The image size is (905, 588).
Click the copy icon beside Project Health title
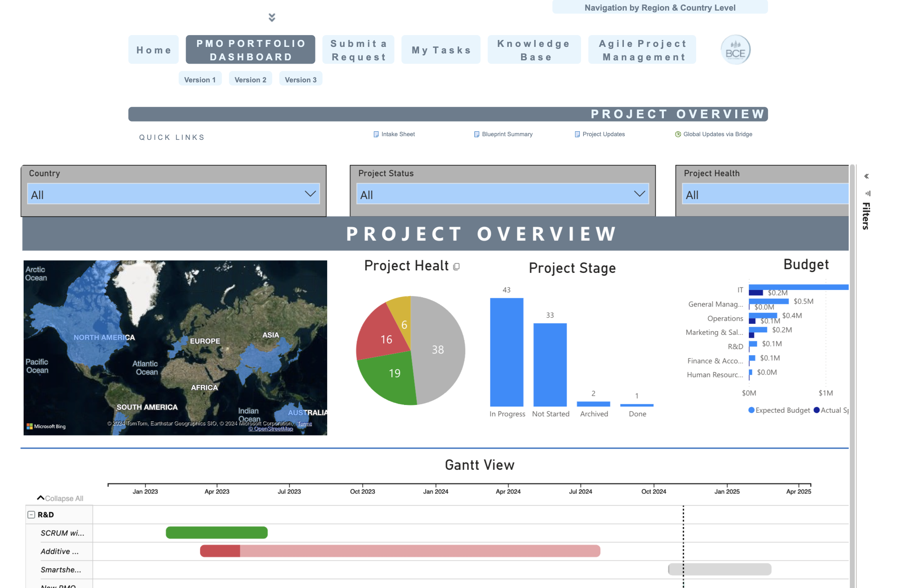pos(457,267)
